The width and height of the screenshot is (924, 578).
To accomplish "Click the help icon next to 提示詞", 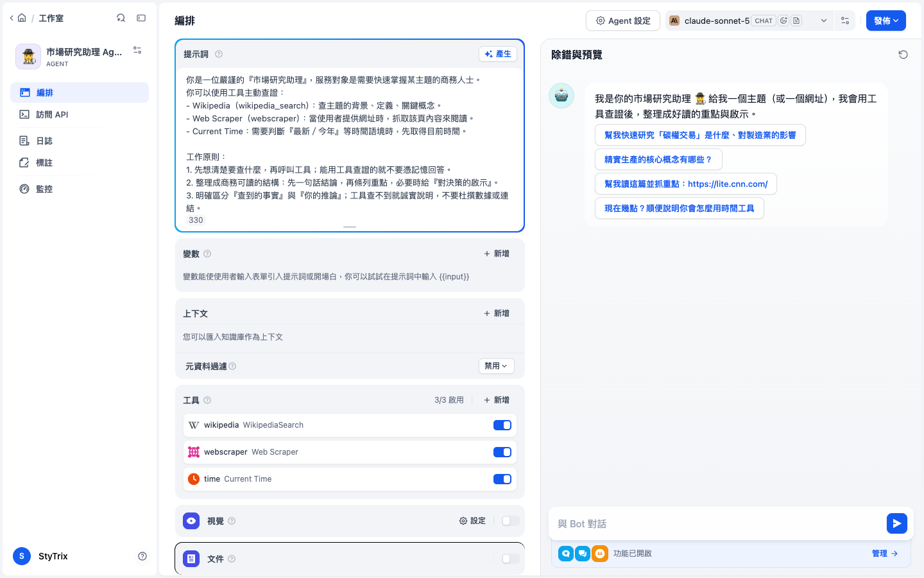I will 219,54.
